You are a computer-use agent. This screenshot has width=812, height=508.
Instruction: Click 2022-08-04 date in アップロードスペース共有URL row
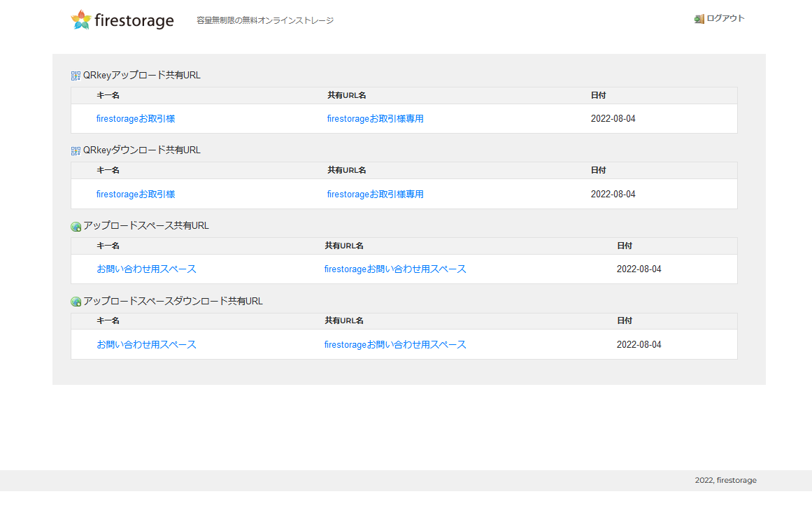click(x=639, y=269)
